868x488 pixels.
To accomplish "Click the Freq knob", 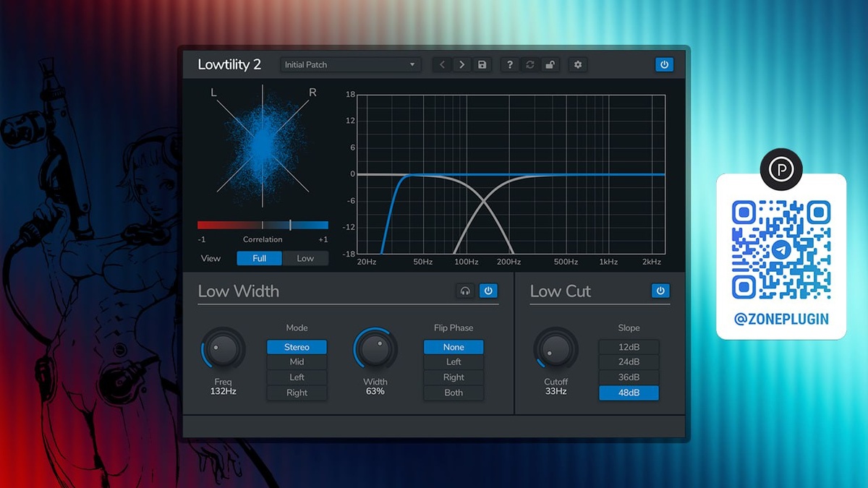I will coord(224,349).
